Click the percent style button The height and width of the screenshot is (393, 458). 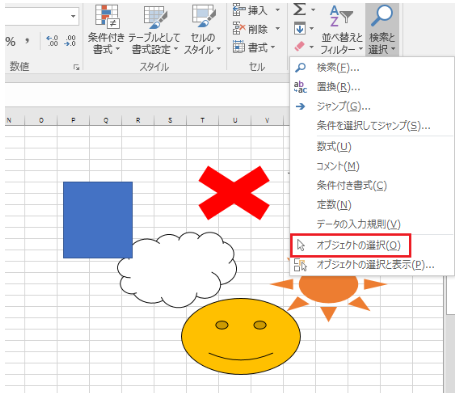tap(11, 41)
